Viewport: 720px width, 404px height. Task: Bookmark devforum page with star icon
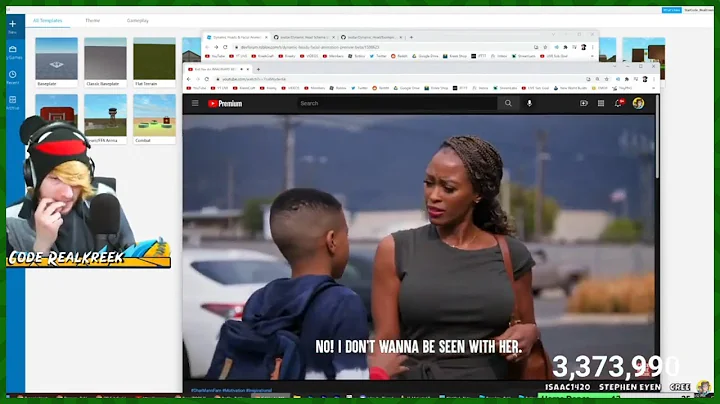click(x=546, y=47)
